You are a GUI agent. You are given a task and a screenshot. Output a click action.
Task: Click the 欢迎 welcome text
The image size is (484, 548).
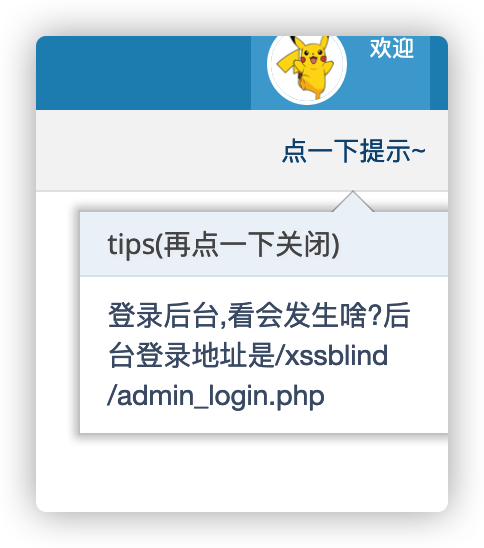point(392,48)
